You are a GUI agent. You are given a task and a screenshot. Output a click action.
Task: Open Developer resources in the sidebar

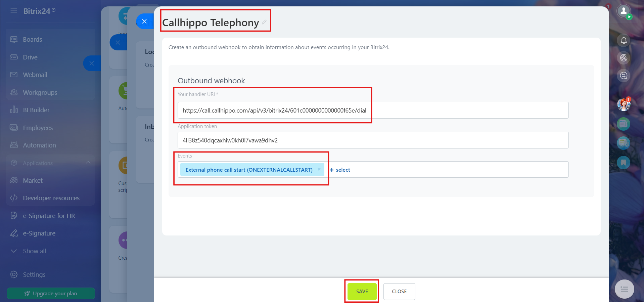pyautogui.click(x=51, y=198)
